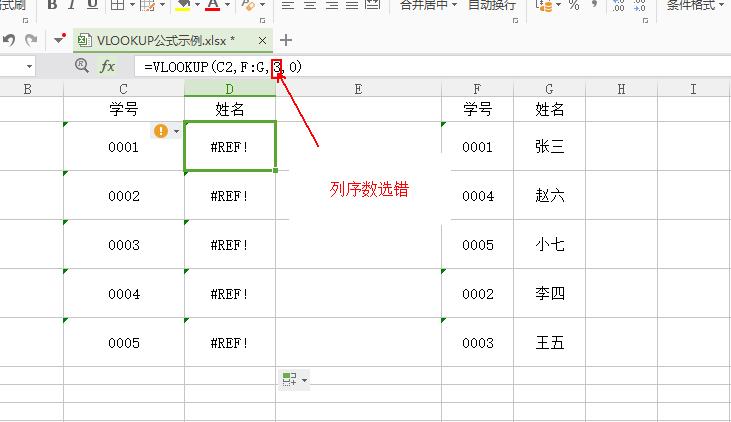Undo the last action
731x422 pixels.
coord(9,40)
